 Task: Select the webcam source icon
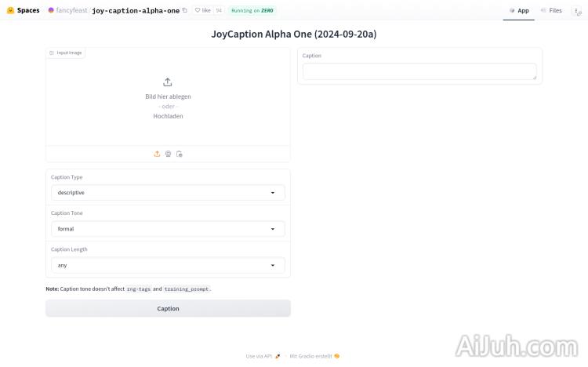coord(168,154)
